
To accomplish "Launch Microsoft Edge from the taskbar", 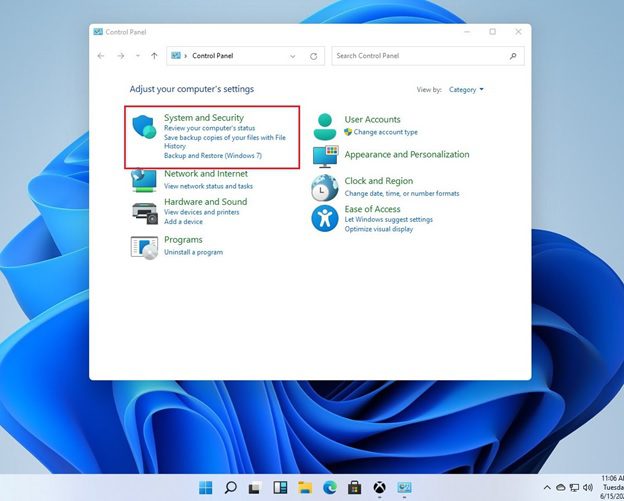I will point(330,487).
